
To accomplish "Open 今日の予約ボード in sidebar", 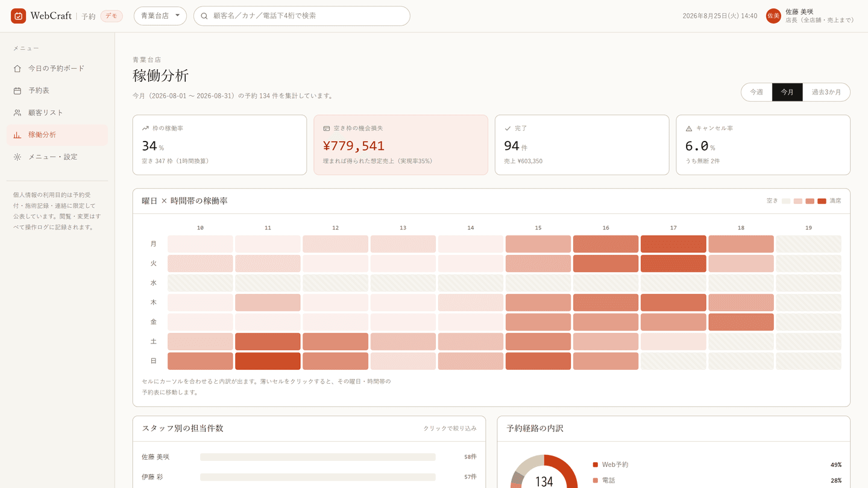I will (x=57, y=69).
